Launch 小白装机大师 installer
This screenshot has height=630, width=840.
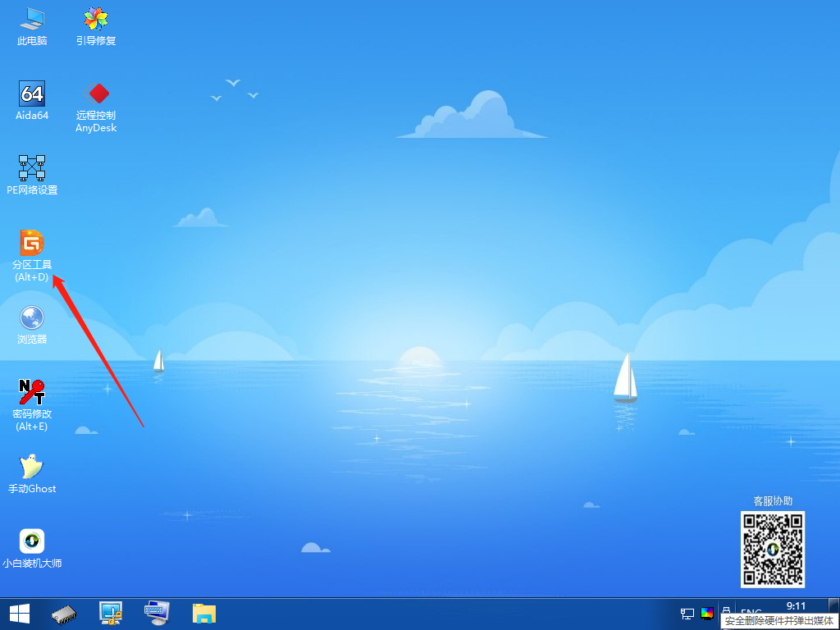click(32, 549)
